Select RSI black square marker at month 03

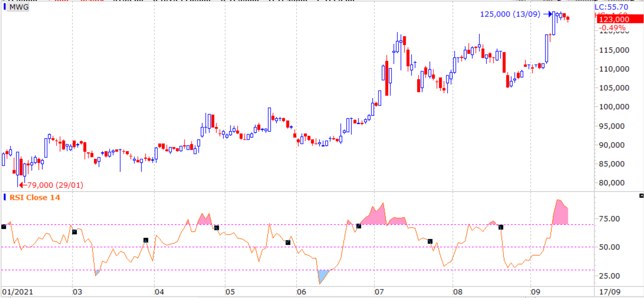pyautogui.click(x=75, y=232)
